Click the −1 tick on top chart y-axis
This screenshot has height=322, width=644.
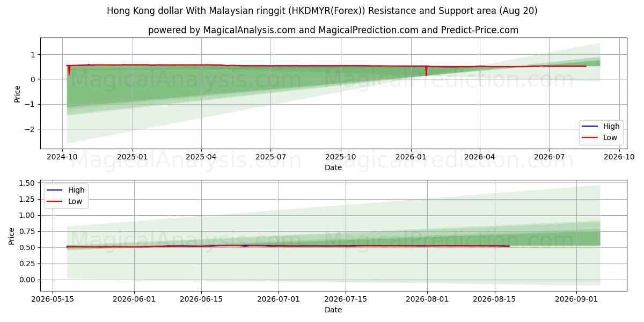tap(31, 104)
